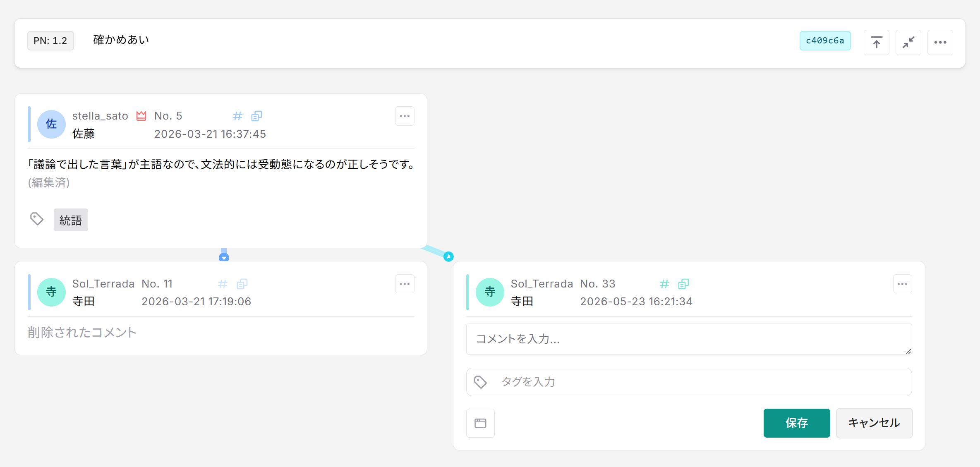The width and height of the screenshot is (980, 467).
Task: Select the 統語 tag chip
Action: click(71, 220)
